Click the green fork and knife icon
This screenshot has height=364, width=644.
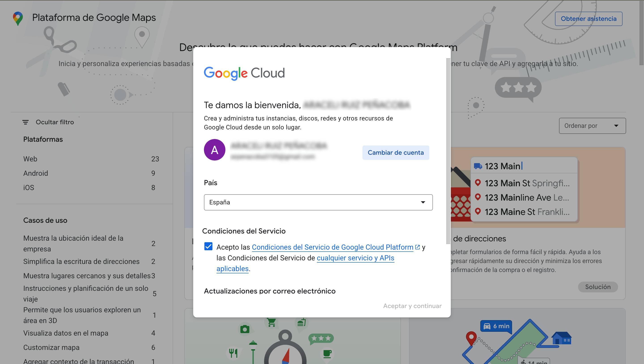(x=233, y=353)
